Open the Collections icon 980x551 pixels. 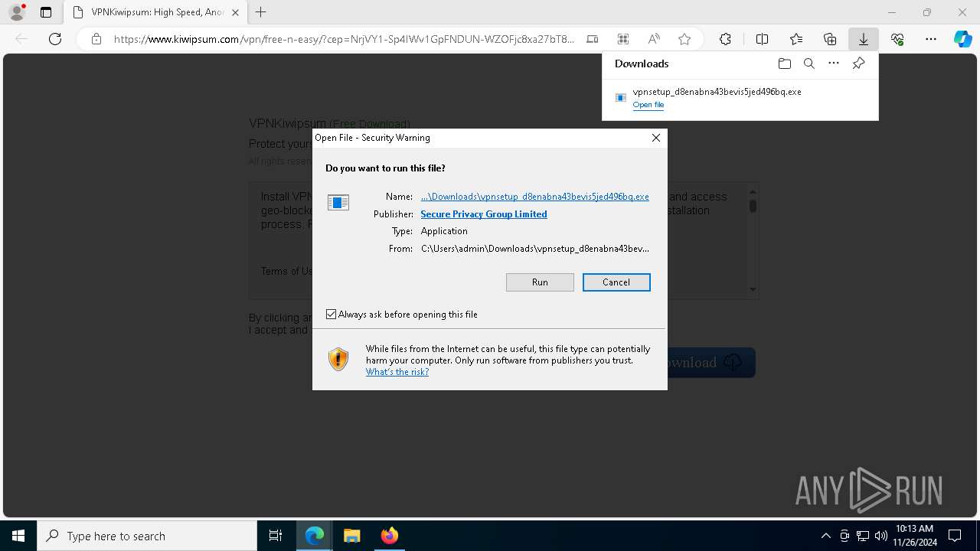(830, 39)
